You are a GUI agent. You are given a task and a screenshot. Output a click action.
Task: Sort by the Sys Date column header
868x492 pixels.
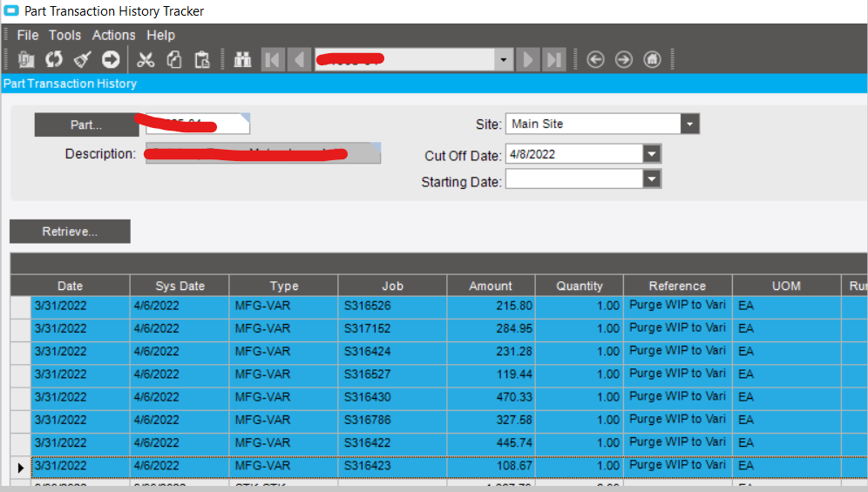click(180, 286)
